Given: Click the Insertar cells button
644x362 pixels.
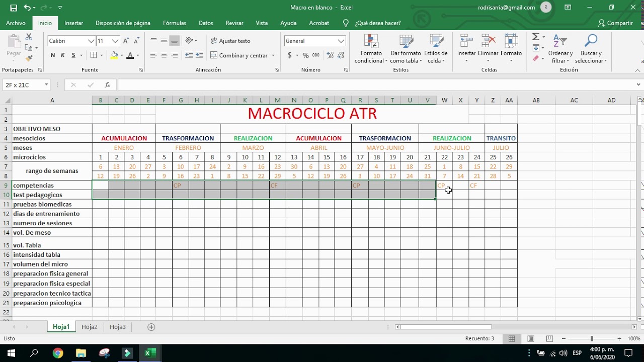Looking at the screenshot, I should 466,49.
